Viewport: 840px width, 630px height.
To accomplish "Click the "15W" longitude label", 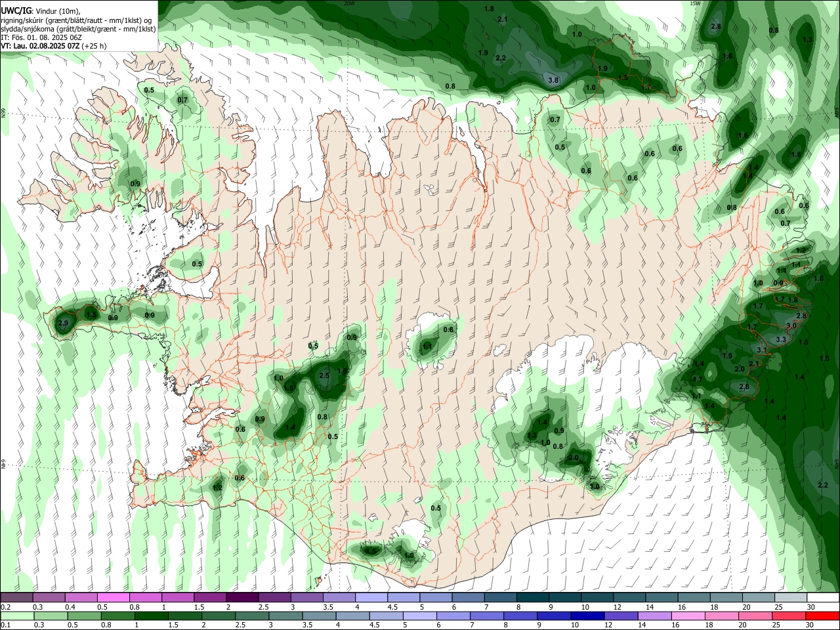I will coord(695,3).
